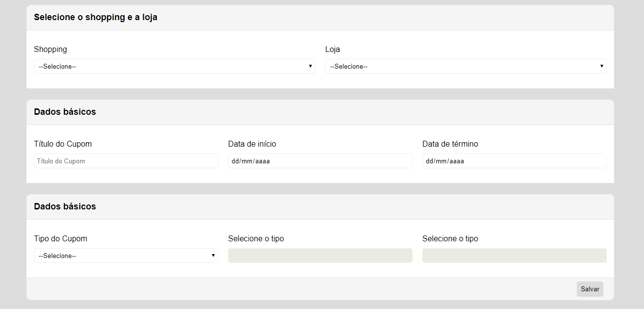Click the arrow on the Shopping selector
This screenshot has height=309, width=644.
[310, 66]
